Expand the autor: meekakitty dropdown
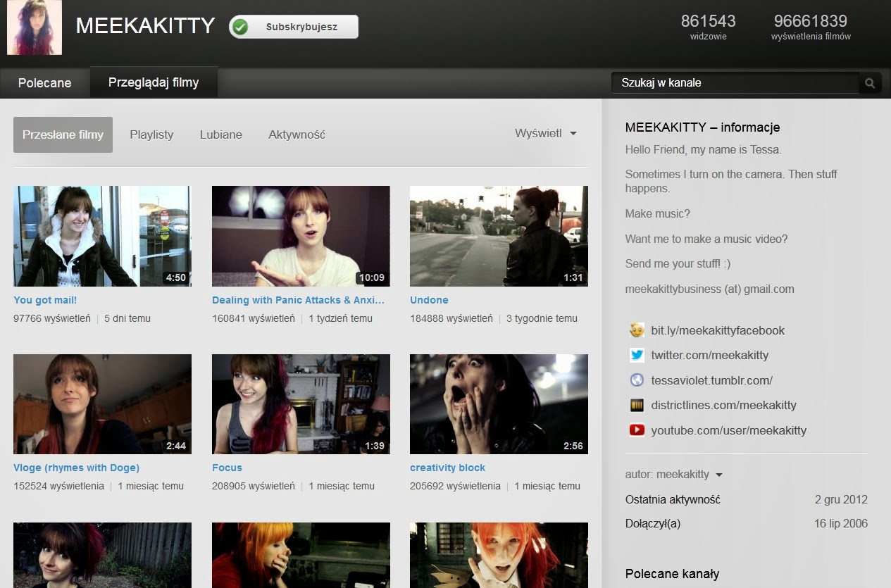 [x=674, y=475]
